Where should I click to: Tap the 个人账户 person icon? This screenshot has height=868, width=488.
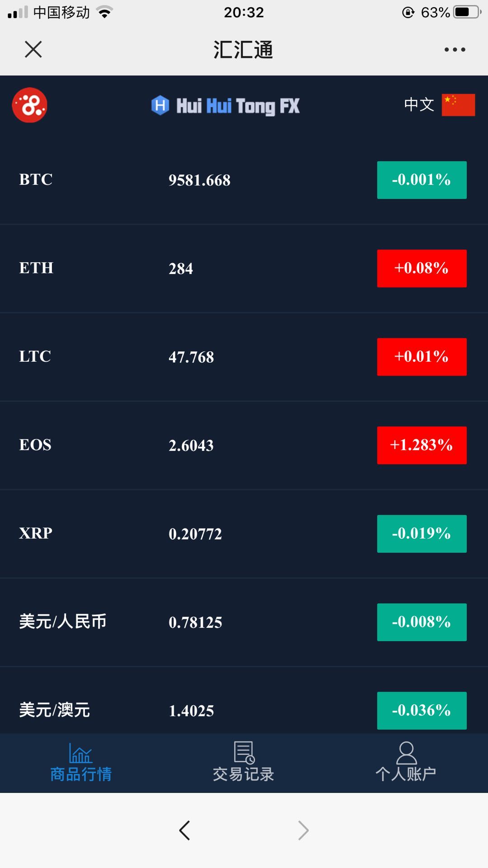pyautogui.click(x=406, y=753)
